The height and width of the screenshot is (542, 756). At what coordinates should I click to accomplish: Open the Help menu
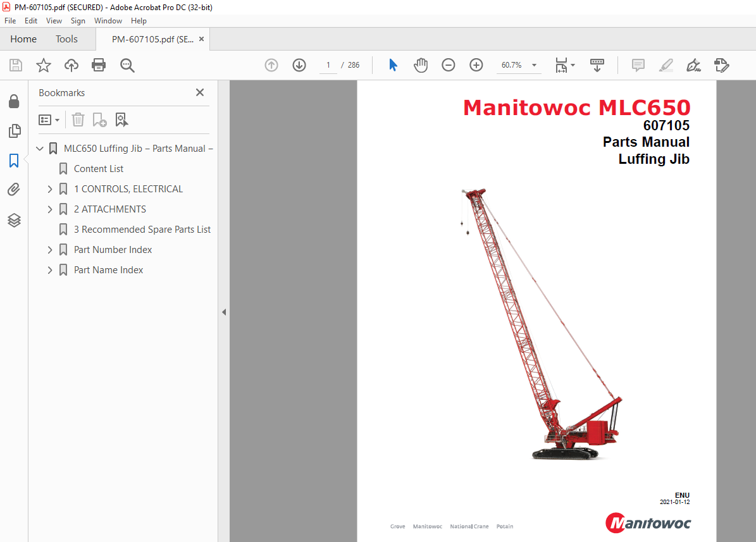point(139,21)
